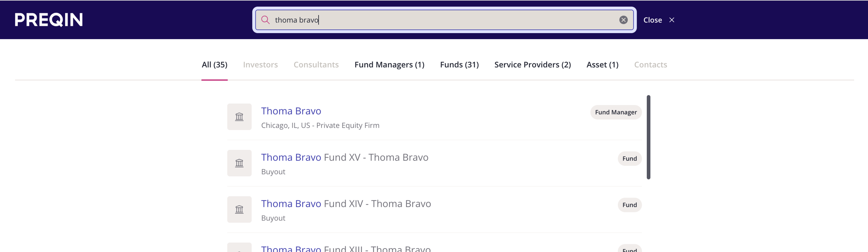Open the Funds (31) tab

pos(459,65)
